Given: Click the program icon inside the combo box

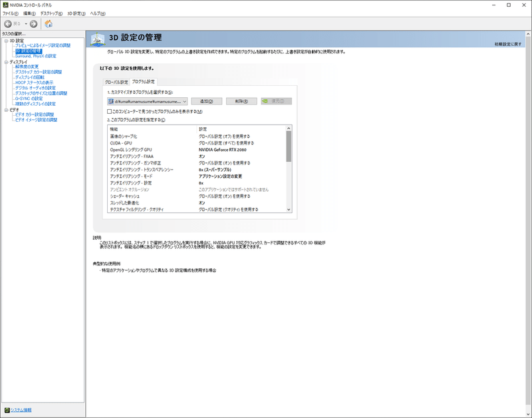Looking at the screenshot, I should click(x=110, y=101).
